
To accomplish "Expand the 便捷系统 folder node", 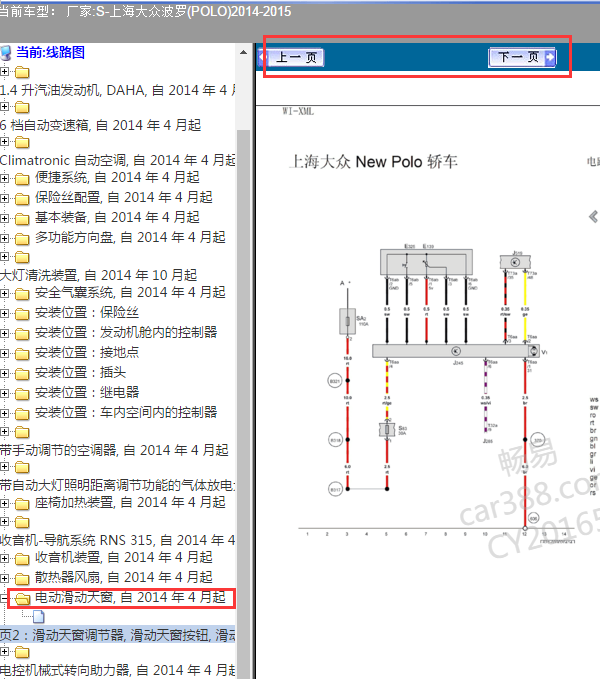I will click(4, 178).
